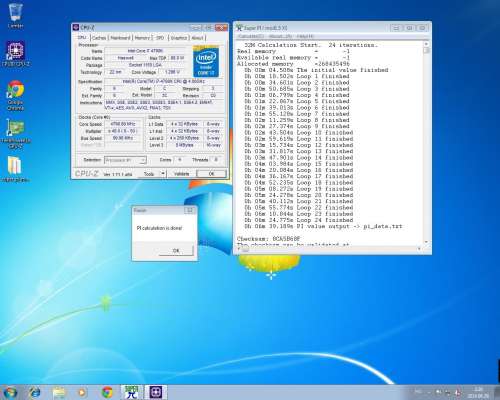Click the Tools button in CPU-Z

coord(149,174)
